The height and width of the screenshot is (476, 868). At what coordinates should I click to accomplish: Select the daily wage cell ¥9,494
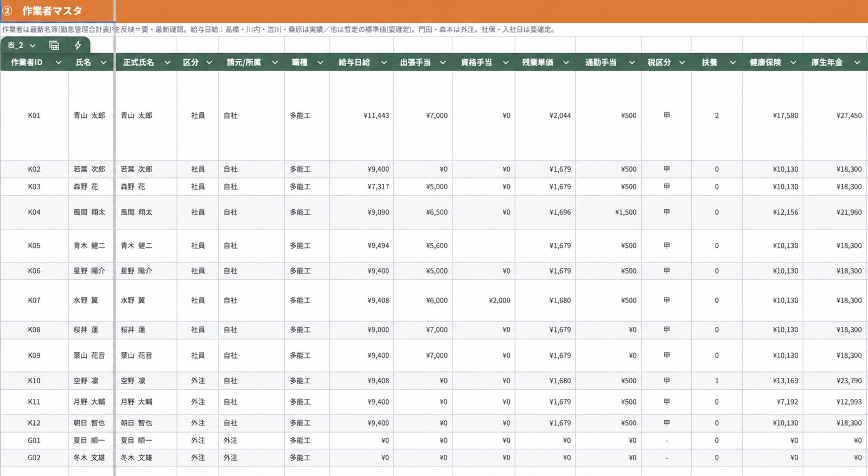tap(361, 246)
